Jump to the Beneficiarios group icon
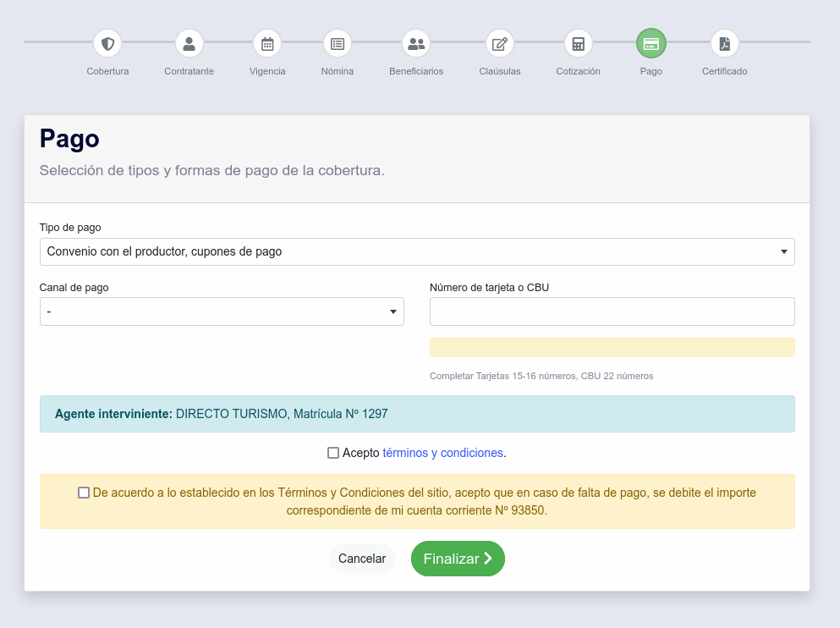The width and height of the screenshot is (840, 628). click(416, 43)
